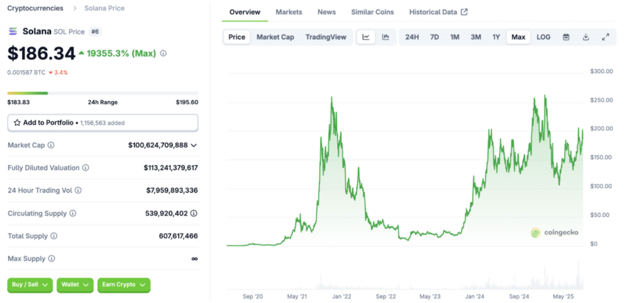Go to Cryptocurrencies breadcrumb link
This screenshot has height=303, width=644.
coord(35,8)
